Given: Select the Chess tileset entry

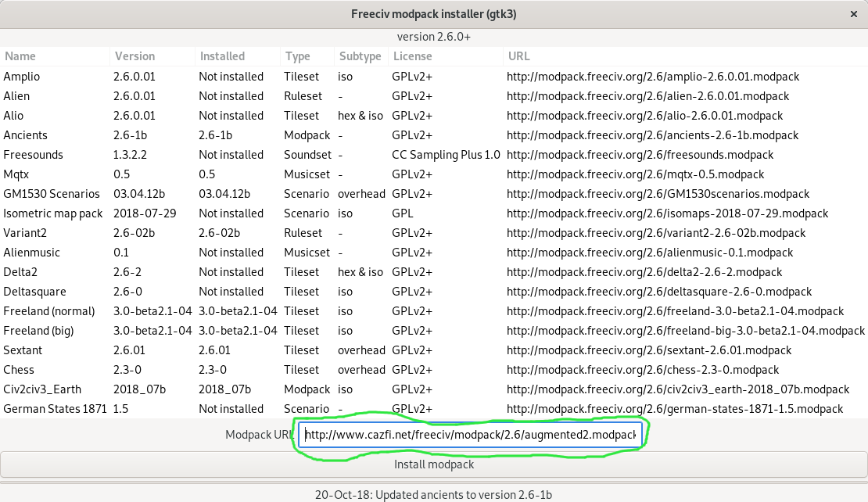Looking at the screenshot, I should click(x=19, y=370).
